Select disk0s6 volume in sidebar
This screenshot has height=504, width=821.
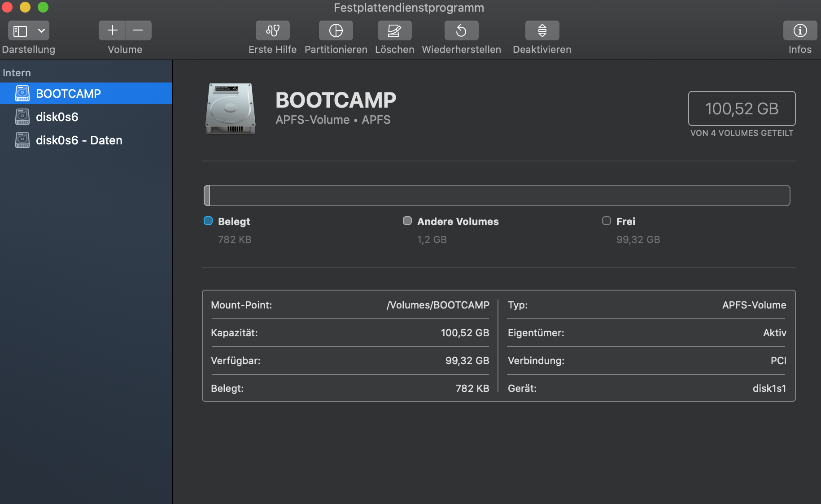57,117
